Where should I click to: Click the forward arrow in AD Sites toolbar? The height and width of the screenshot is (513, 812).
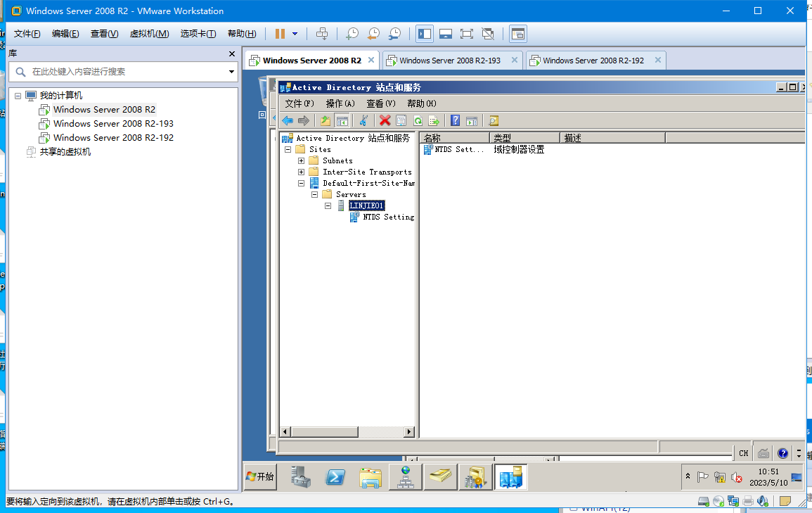(304, 121)
